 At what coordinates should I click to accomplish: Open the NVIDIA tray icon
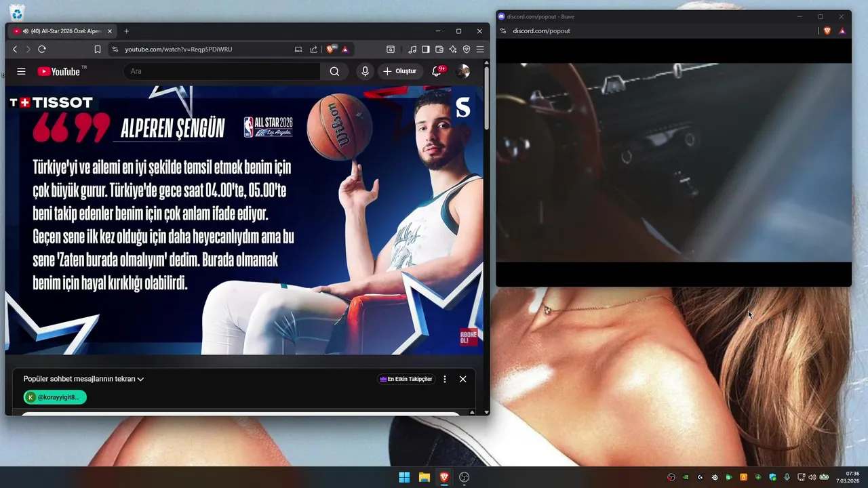pos(686,477)
